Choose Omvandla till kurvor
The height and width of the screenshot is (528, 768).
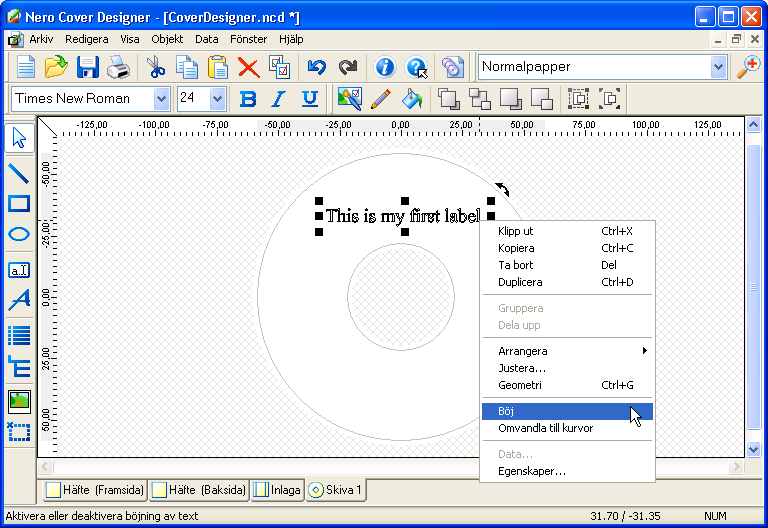[567, 429]
